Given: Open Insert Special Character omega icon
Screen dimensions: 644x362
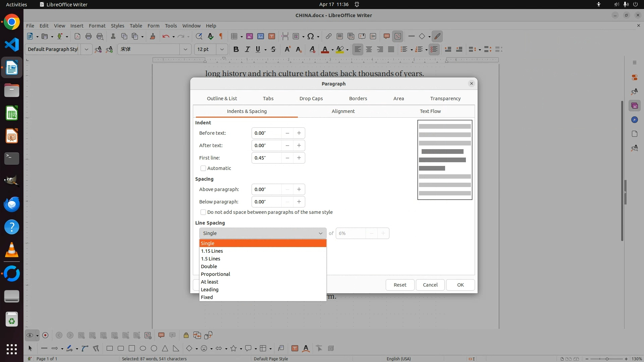Looking at the screenshot, I should [311, 37].
